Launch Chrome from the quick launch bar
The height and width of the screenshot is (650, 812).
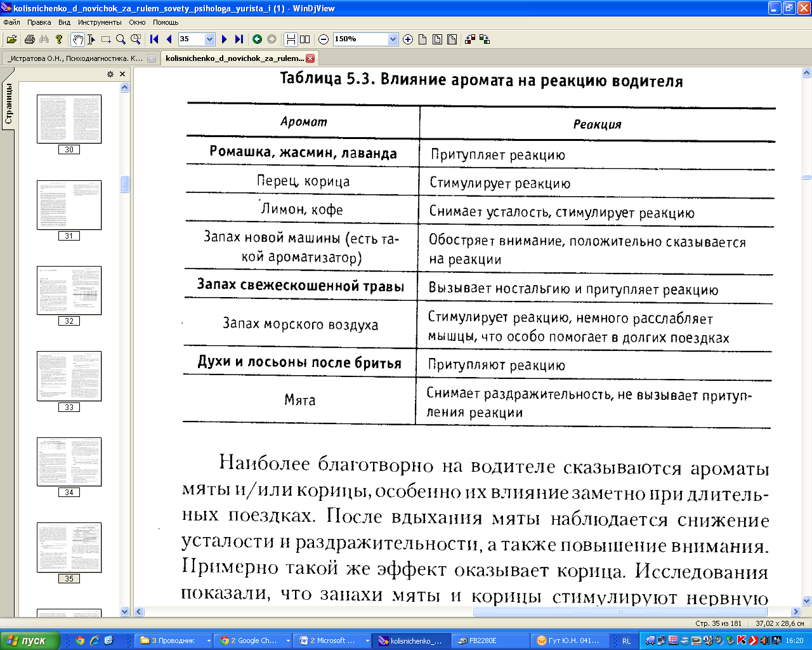click(x=80, y=640)
